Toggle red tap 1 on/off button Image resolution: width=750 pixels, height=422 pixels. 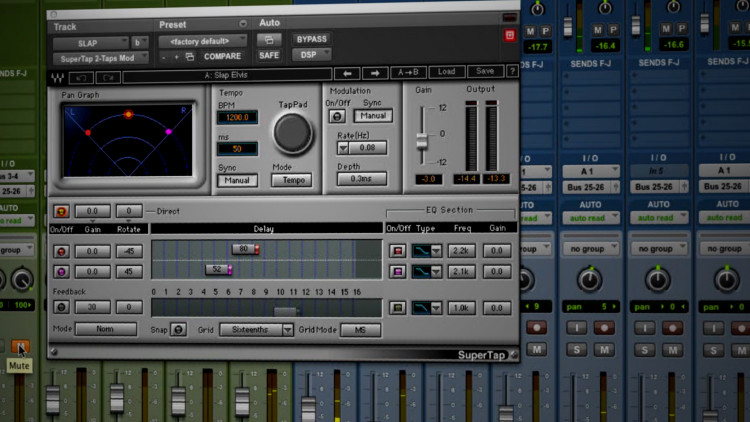pyautogui.click(x=61, y=252)
